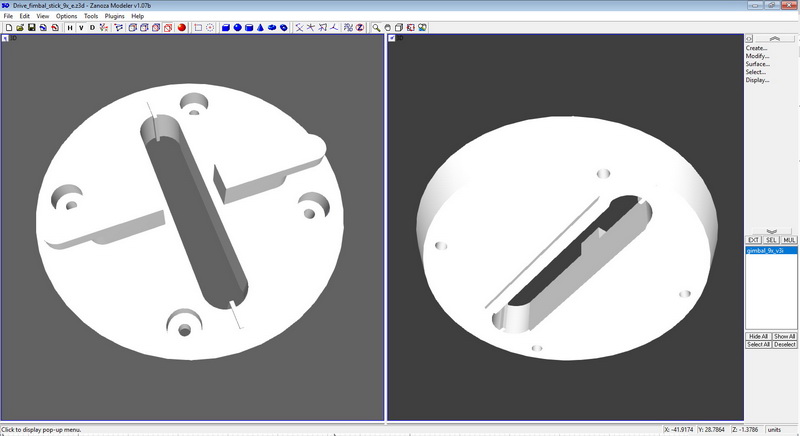Click the magnifier zoom tool icon
The height and width of the screenshot is (436, 800).
(x=376, y=27)
